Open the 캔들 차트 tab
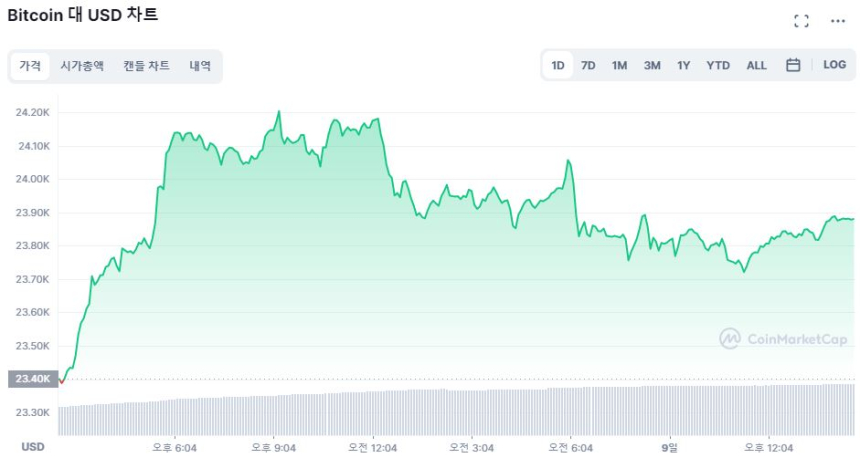 pyautogui.click(x=147, y=66)
